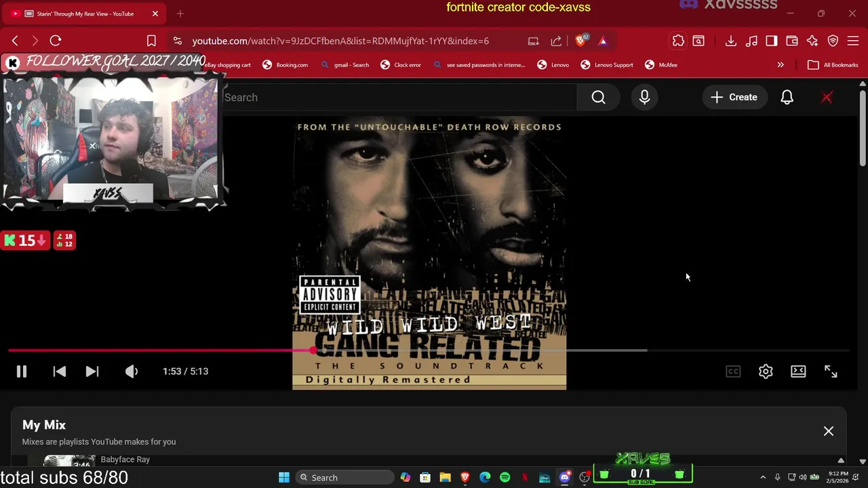Reload the current page

[x=56, y=41]
